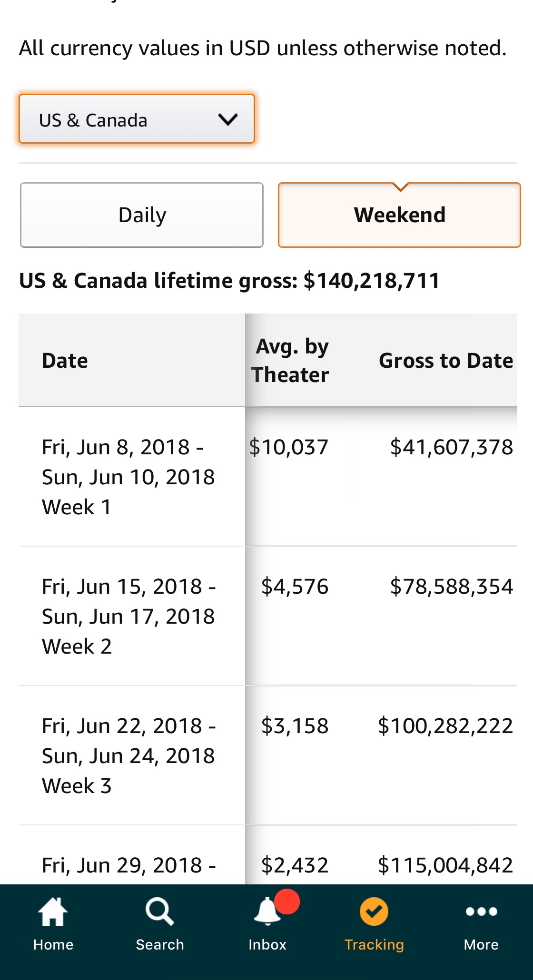Tap the Date column header
Viewport: 533px width, 980px height.
[65, 361]
